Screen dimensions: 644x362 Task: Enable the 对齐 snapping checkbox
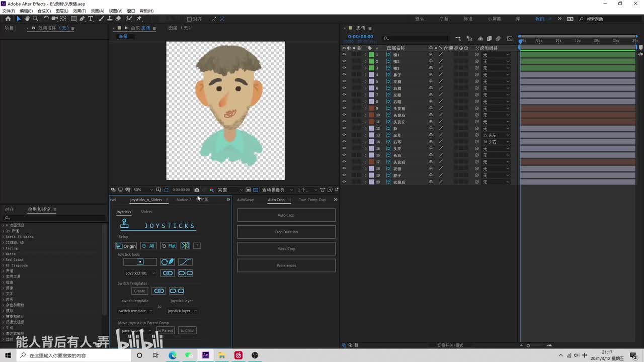point(189,19)
